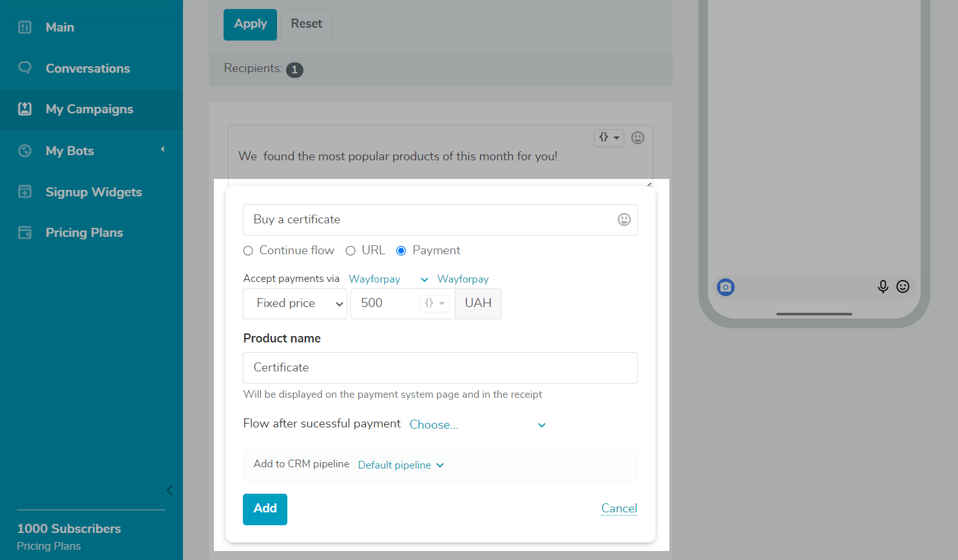This screenshot has width=958, height=560.
Task: Click the emoji icon in button text field
Action: tap(624, 219)
